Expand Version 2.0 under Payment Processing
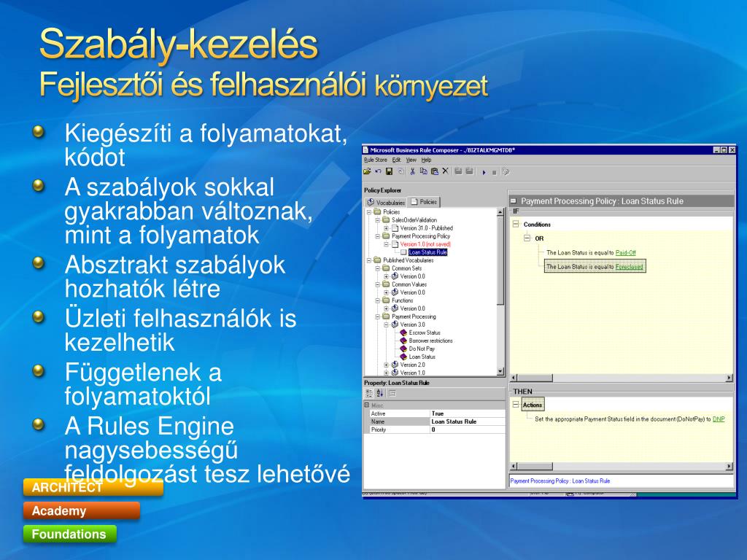The height and width of the screenshot is (560, 747). [387, 365]
